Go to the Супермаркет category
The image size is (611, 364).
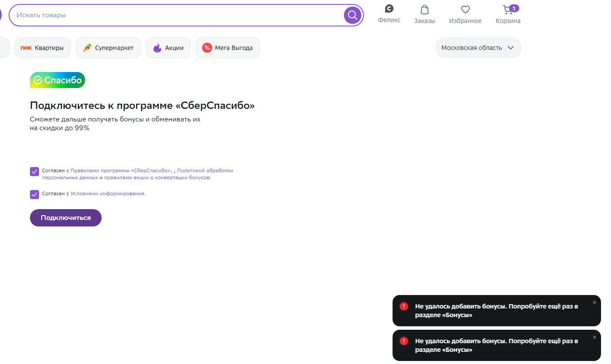click(x=108, y=48)
